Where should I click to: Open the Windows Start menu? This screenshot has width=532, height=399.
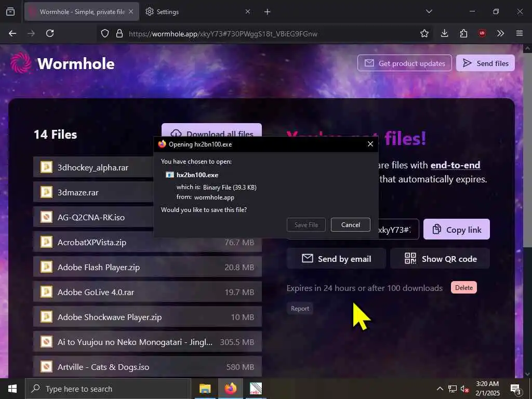12,389
